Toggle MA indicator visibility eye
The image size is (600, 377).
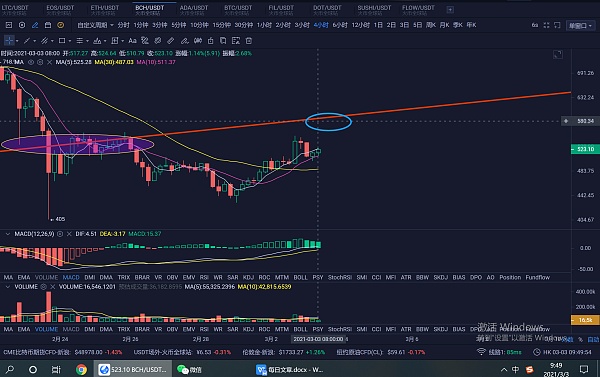click(x=31, y=62)
